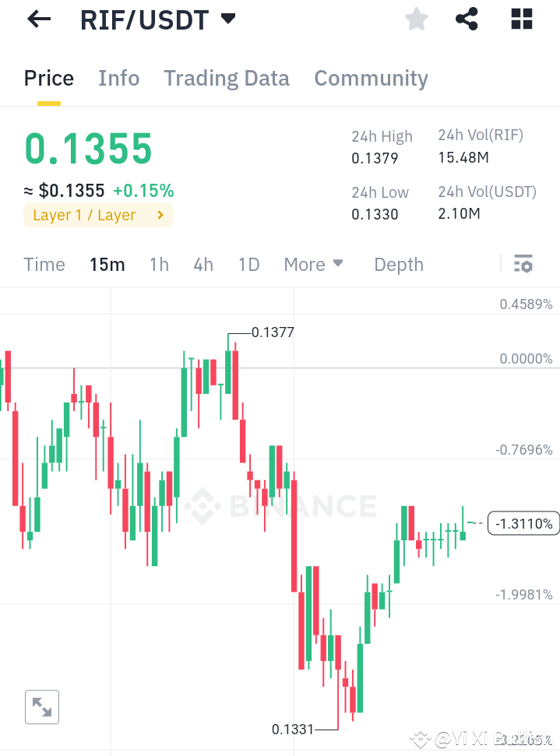
Task: Tap the back arrow to exit the chart
Action: [x=37, y=19]
